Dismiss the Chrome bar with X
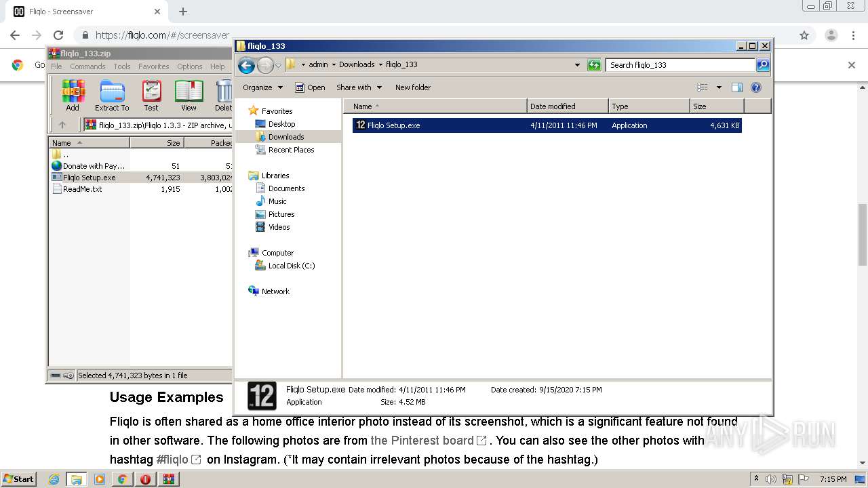868x488 pixels. (x=852, y=65)
